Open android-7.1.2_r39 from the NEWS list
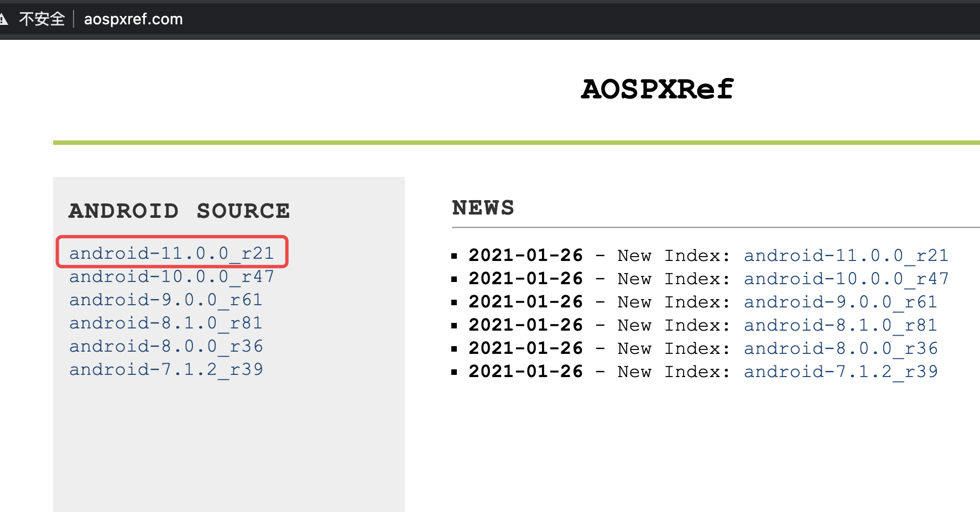Screen dimensions: 980x512 coord(840,372)
